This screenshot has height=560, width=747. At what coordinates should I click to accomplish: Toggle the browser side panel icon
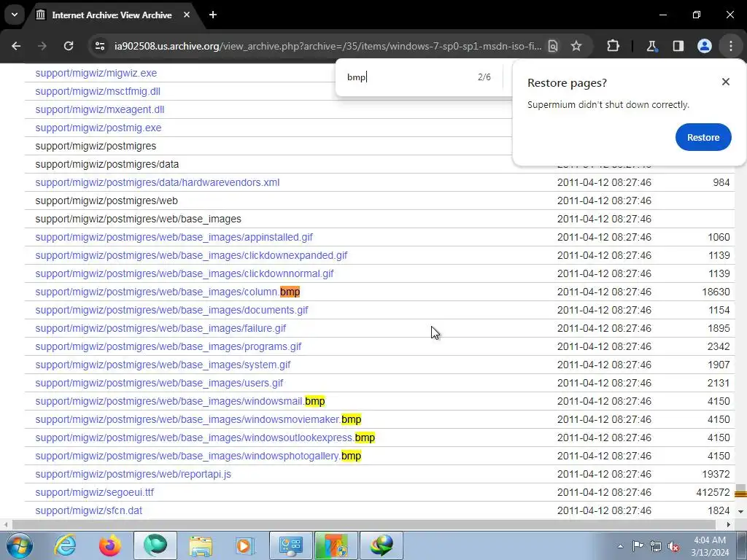pos(678,46)
